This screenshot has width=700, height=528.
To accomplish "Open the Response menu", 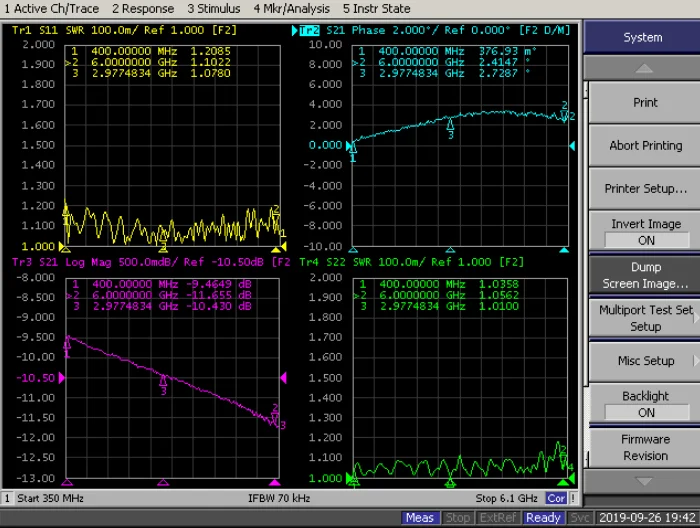I will pyautogui.click(x=143, y=8).
